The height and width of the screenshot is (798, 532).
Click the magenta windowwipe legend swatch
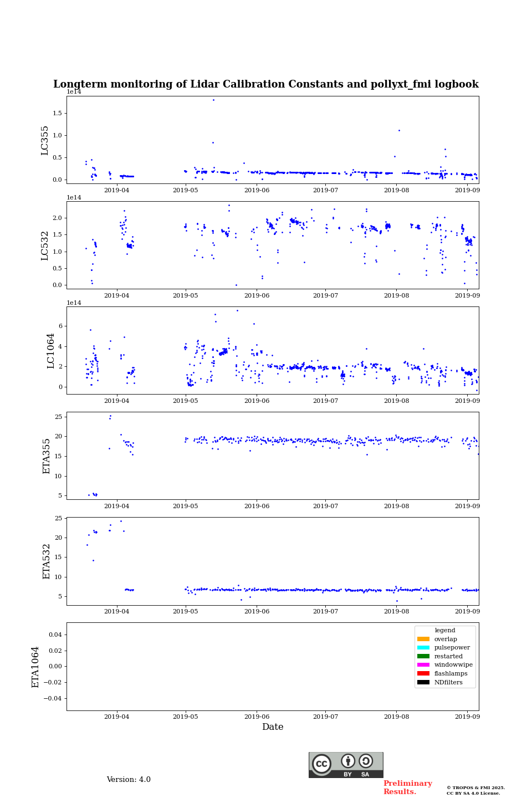423,665
